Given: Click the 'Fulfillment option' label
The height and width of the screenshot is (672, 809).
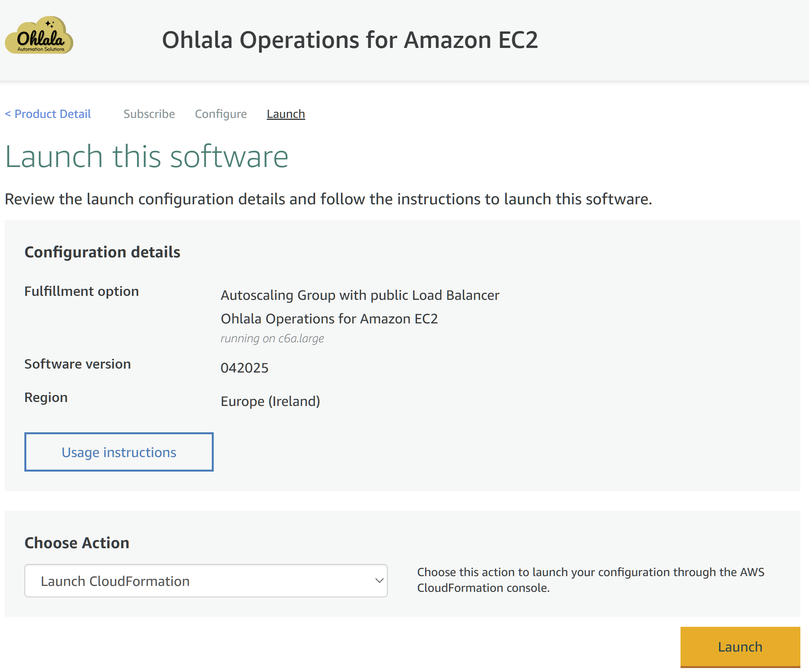Looking at the screenshot, I should [82, 292].
